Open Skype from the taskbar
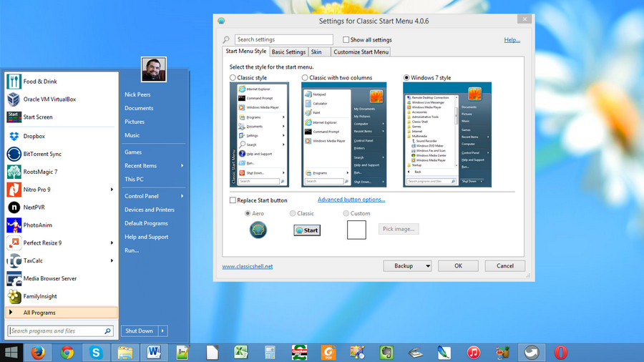Viewport: 644px width, 362px height. click(96, 353)
